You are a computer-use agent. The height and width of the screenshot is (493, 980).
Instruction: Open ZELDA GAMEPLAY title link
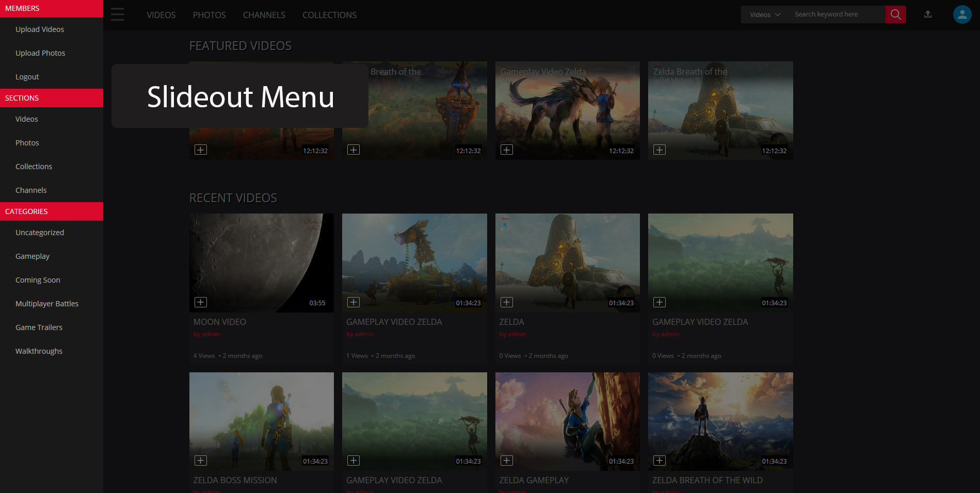pos(534,480)
